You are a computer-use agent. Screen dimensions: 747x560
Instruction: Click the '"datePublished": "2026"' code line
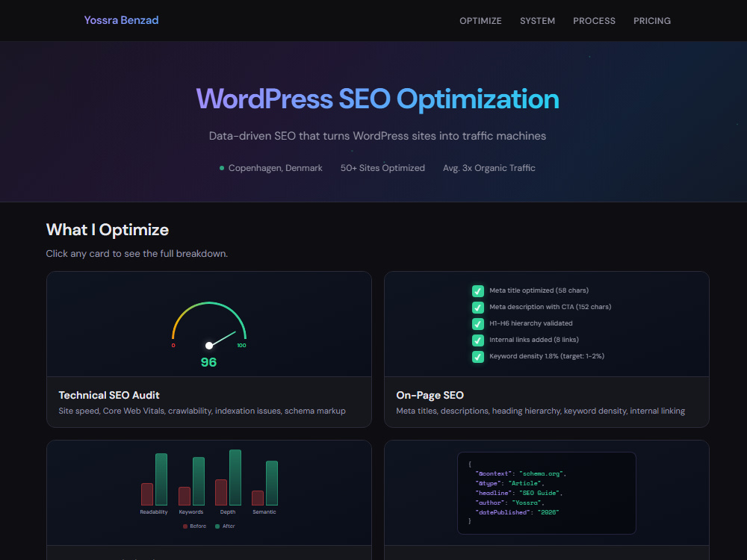pyautogui.click(x=517, y=512)
